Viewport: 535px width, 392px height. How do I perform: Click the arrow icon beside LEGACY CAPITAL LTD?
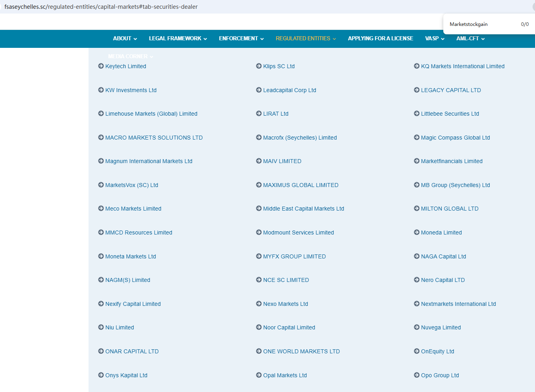tap(417, 90)
